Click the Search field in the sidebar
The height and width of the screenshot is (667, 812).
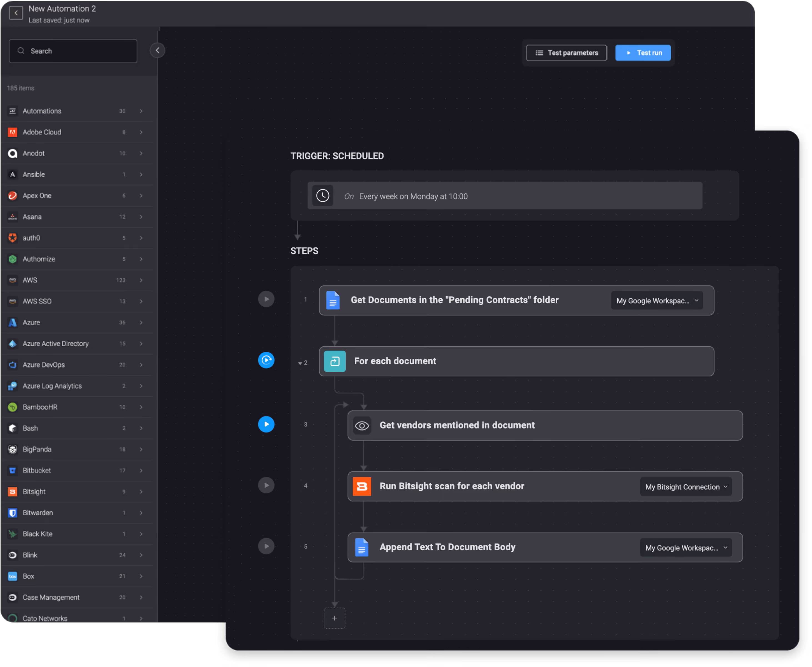point(73,51)
